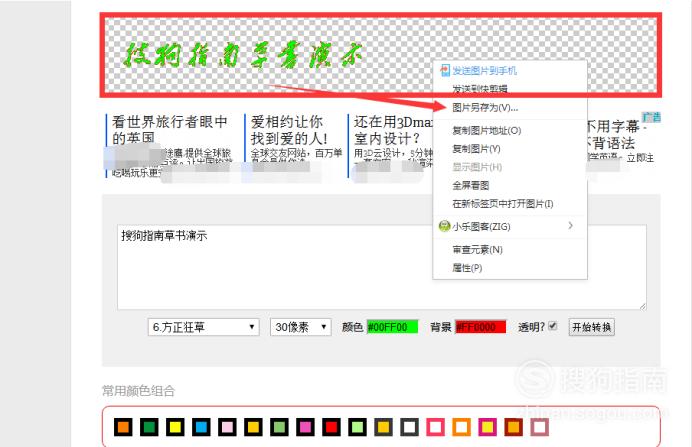Image resolution: width=692 pixels, height=447 pixels.
Task: Open the ad link 还在用3Dmax室内设计?
Action: (x=393, y=130)
